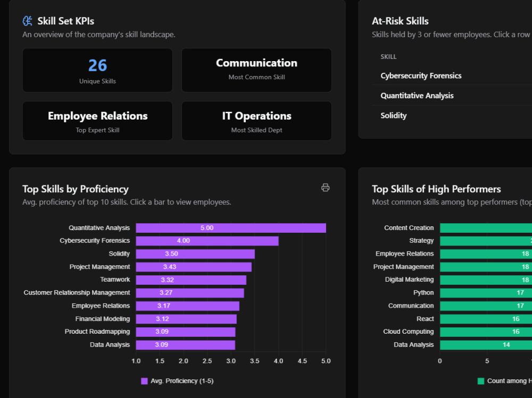The width and height of the screenshot is (532, 398).
Task: Click the Strategy axis label
Action: point(421,241)
